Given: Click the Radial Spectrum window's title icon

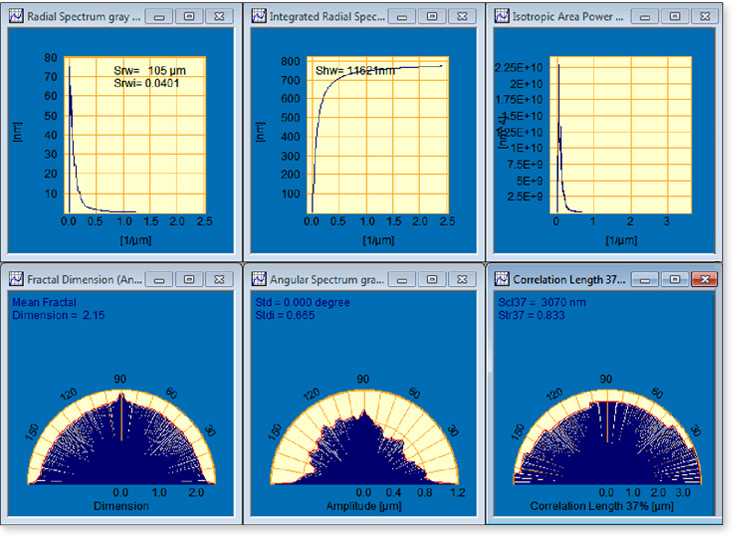Looking at the screenshot, I should (16, 16).
